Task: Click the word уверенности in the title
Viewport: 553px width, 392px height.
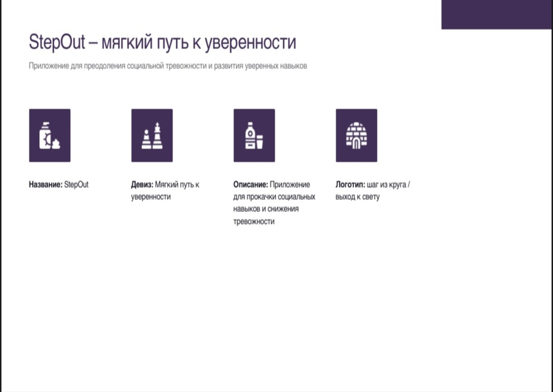Action: 251,43
